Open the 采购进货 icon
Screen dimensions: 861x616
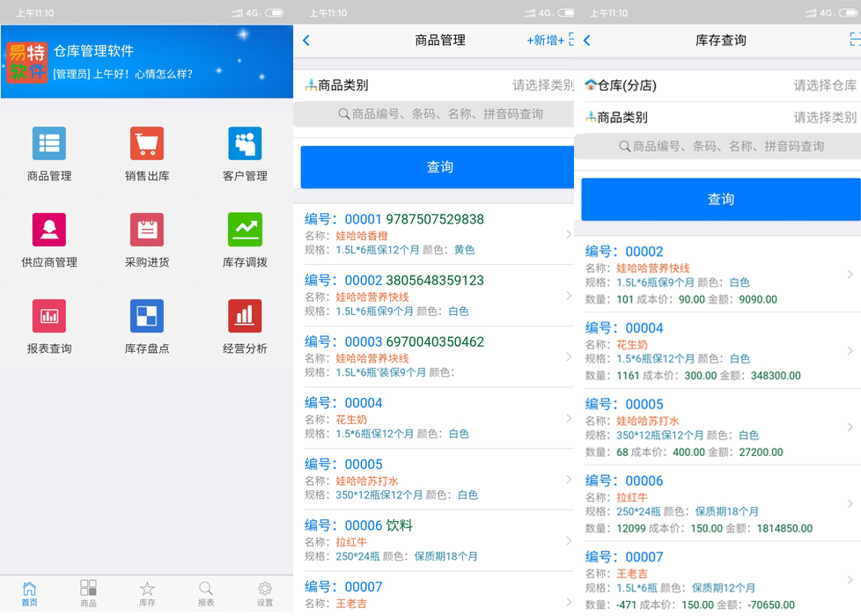pos(147,231)
